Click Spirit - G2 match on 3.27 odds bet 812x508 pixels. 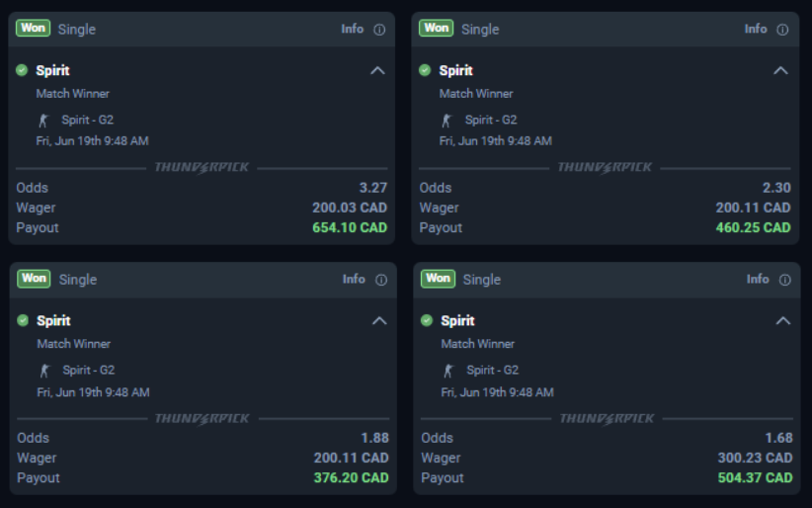(x=88, y=121)
